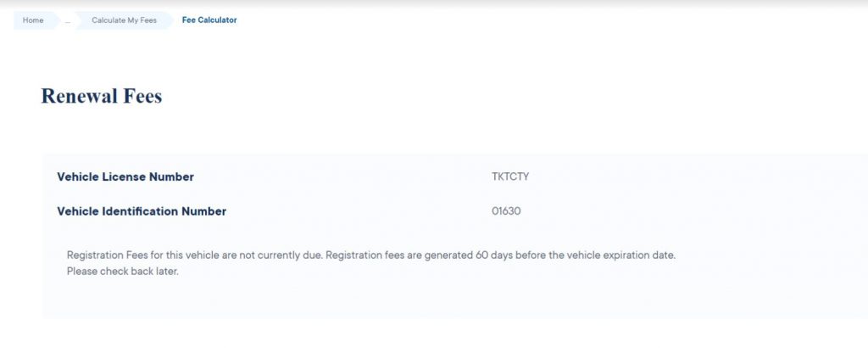Click the Vehicle License Number label

coord(125,177)
